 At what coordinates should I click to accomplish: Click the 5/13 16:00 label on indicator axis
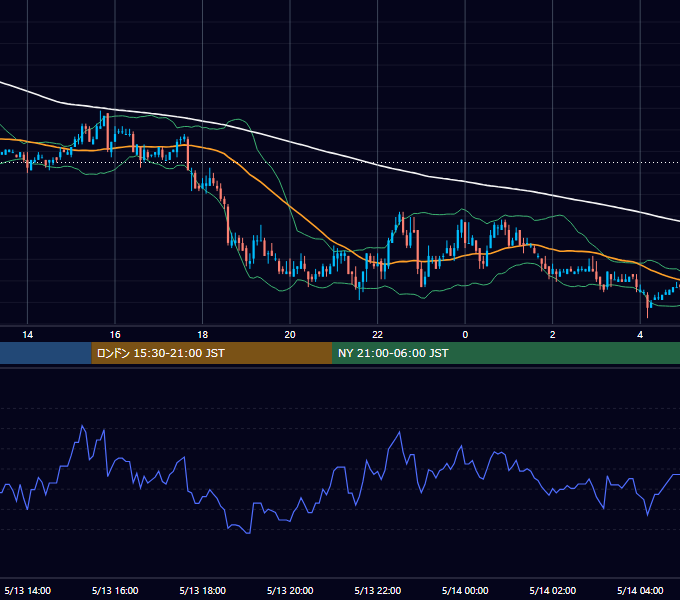coord(115,590)
